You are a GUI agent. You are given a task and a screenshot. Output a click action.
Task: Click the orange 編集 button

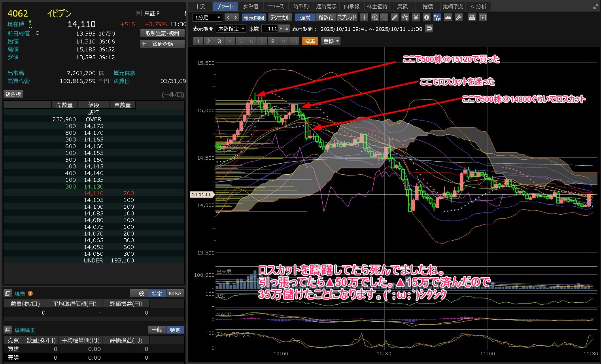tap(310, 41)
